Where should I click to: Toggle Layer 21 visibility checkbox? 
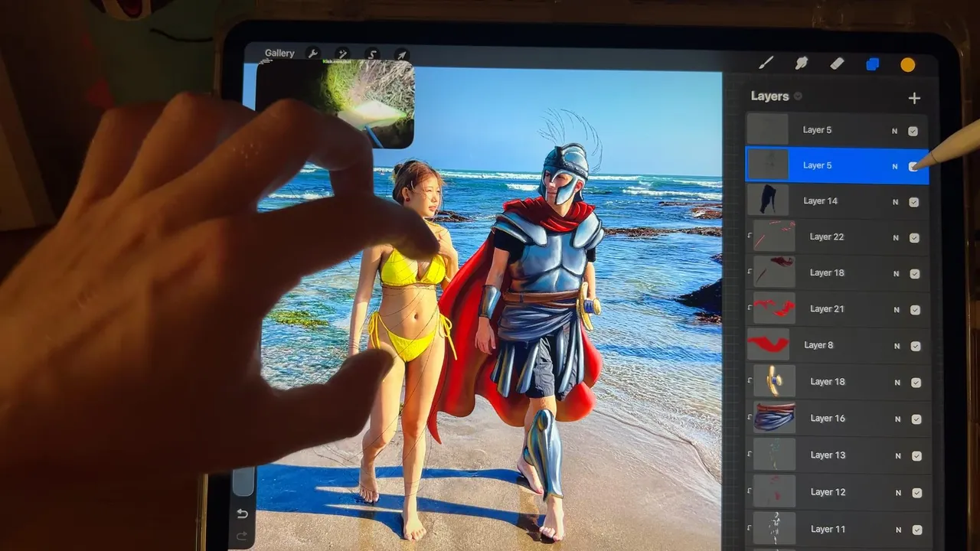coord(915,310)
